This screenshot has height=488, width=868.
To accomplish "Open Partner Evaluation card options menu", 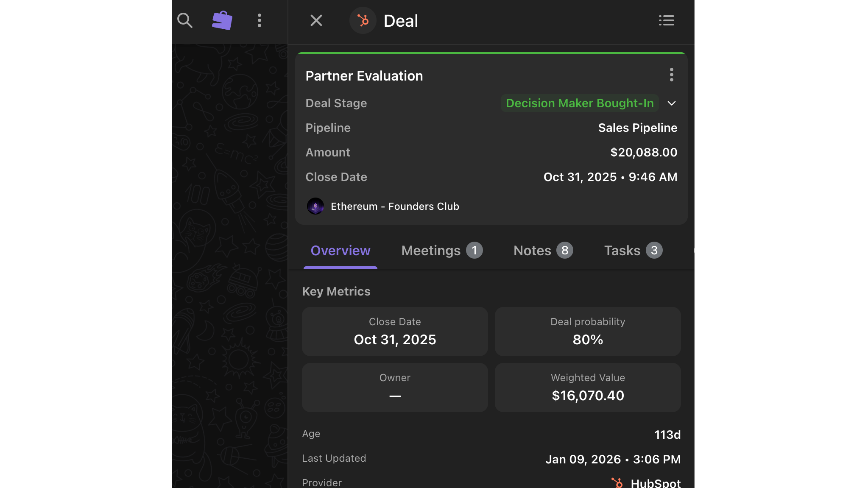I will click(x=671, y=75).
